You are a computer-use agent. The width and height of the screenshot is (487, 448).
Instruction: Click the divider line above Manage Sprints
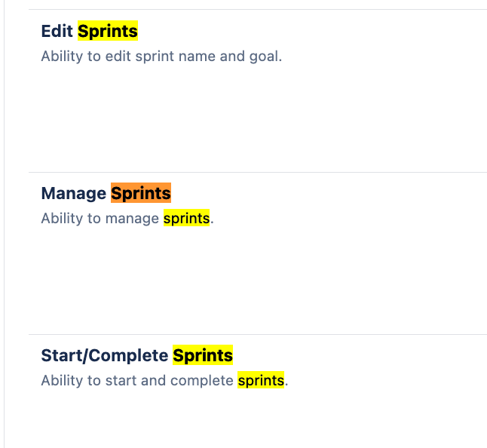pos(258,172)
